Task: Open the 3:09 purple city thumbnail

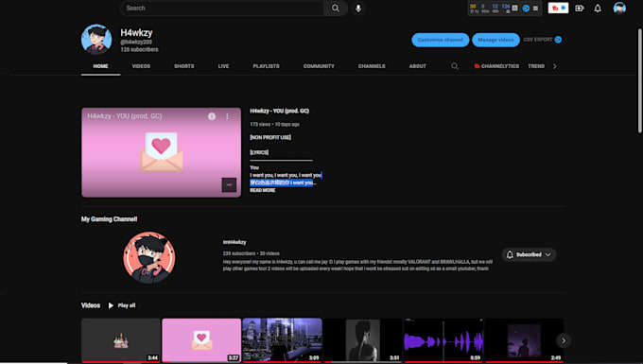Action: tap(282, 340)
